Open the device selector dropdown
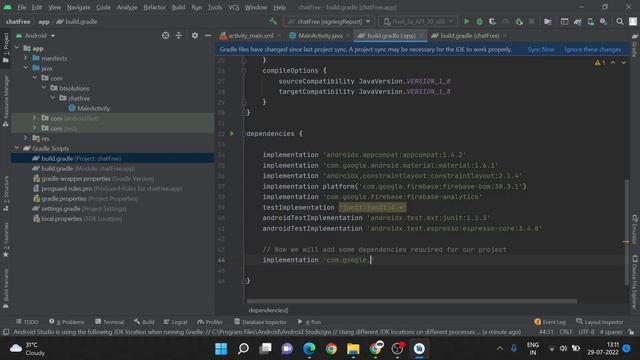640x360 pixels. tap(418, 21)
